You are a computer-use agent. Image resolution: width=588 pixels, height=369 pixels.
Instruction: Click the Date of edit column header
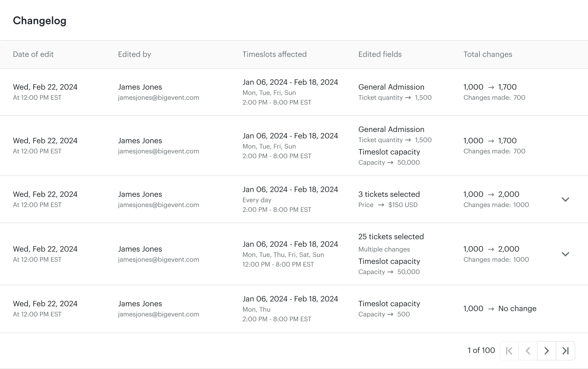point(33,54)
